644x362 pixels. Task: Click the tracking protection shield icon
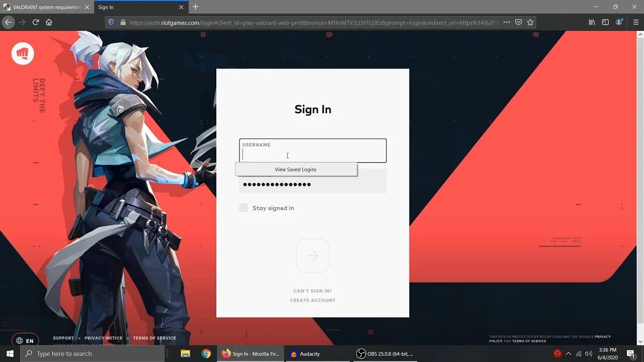click(111, 22)
